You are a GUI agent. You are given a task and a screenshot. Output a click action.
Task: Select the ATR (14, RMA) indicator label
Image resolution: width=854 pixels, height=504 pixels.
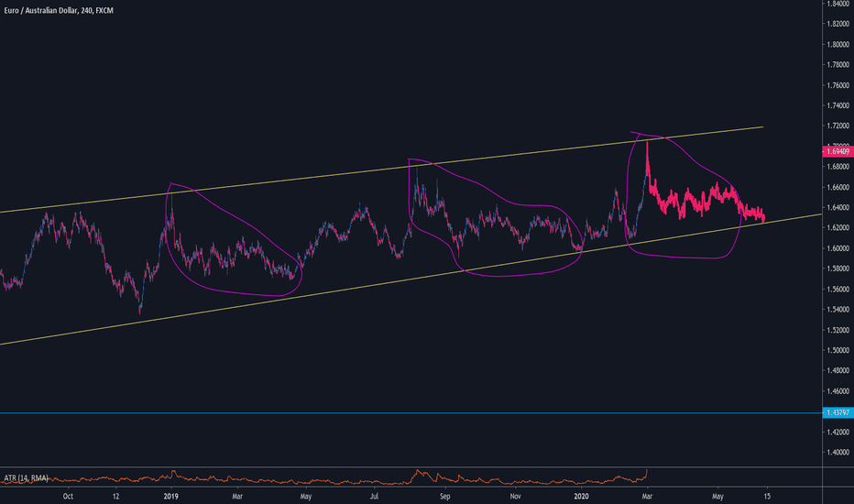(27, 478)
